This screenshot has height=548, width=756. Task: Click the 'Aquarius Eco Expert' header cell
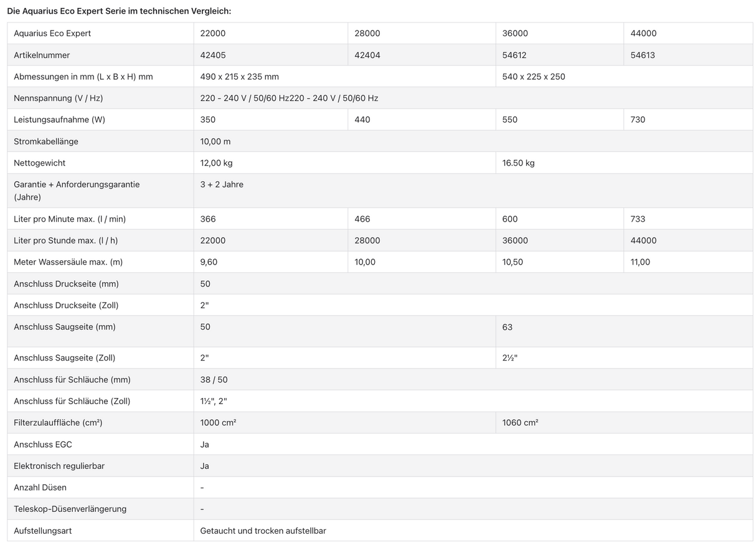point(52,33)
